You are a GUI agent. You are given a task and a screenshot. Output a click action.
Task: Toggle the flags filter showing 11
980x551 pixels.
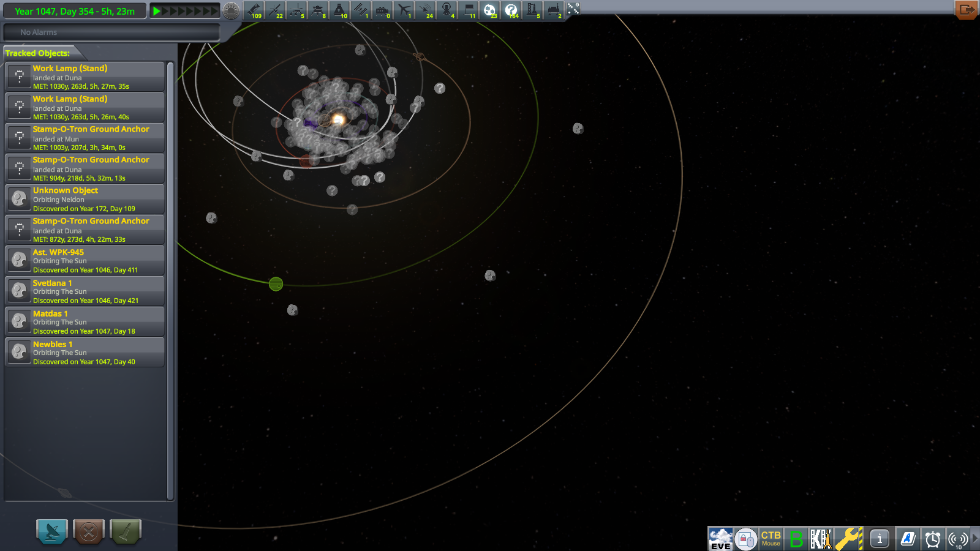(x=469, y=10)
